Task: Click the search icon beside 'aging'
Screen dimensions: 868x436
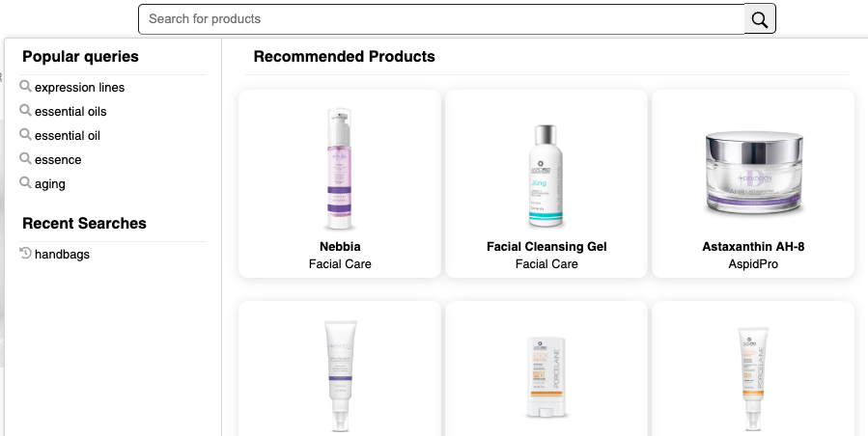Action: click(26, 183)
